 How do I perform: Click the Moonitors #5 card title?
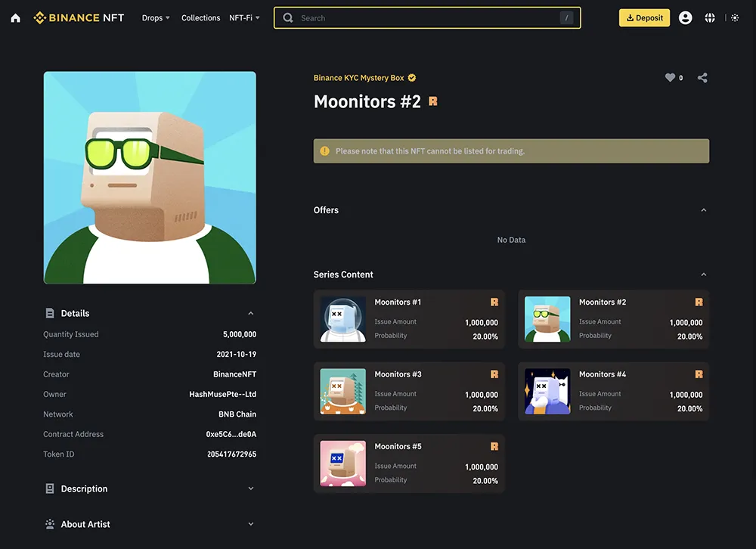tap(398, 446)
